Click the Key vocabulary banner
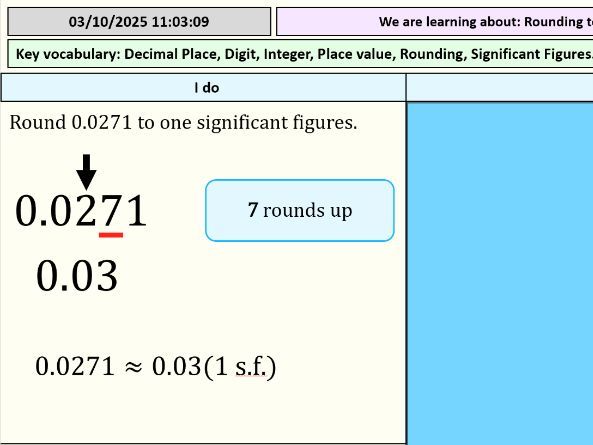 (x=300, y=54)
